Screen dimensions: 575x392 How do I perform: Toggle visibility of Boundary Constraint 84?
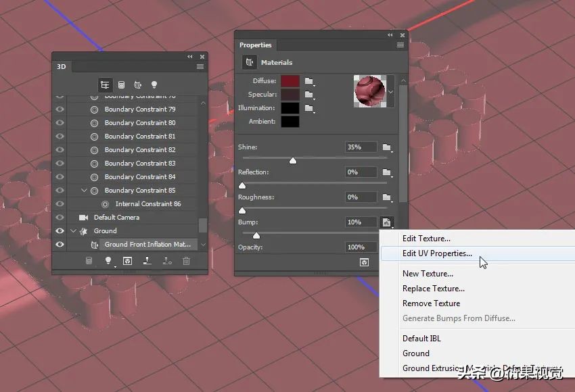pyautogui.click(x=60, y=177)
